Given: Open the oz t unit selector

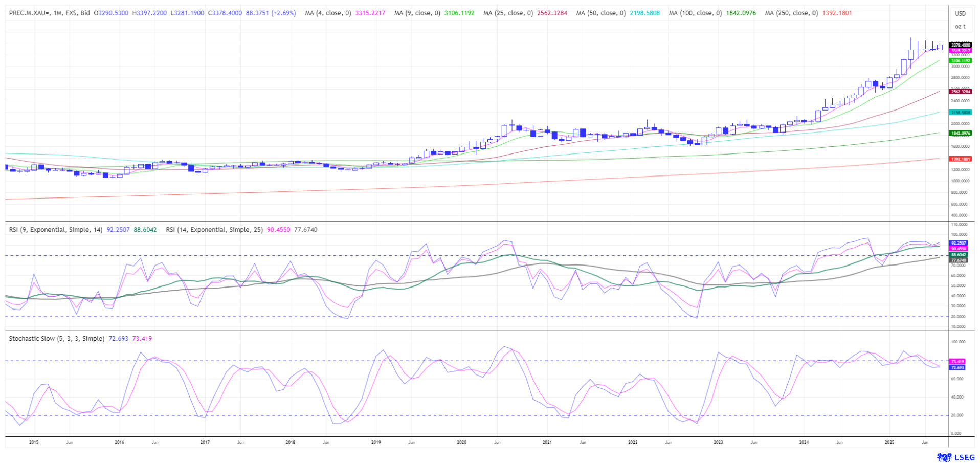Looking at the screenshot, I should (960, 27).
